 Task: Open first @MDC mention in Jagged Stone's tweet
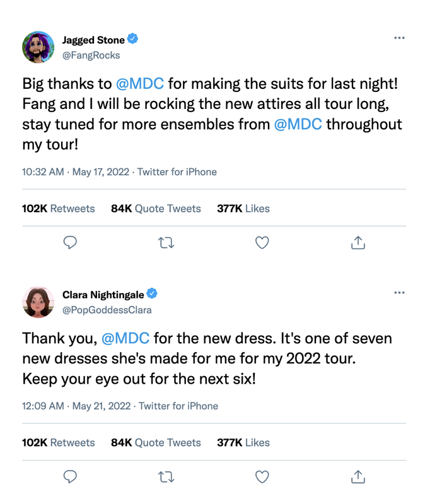click(x=140, y=84)
